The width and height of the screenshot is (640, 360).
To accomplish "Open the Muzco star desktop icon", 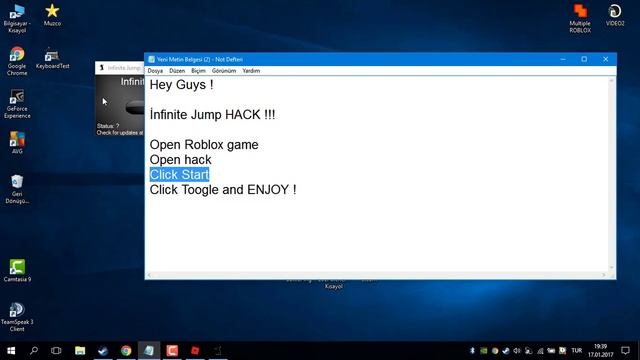I will click(x=52, y=15).
